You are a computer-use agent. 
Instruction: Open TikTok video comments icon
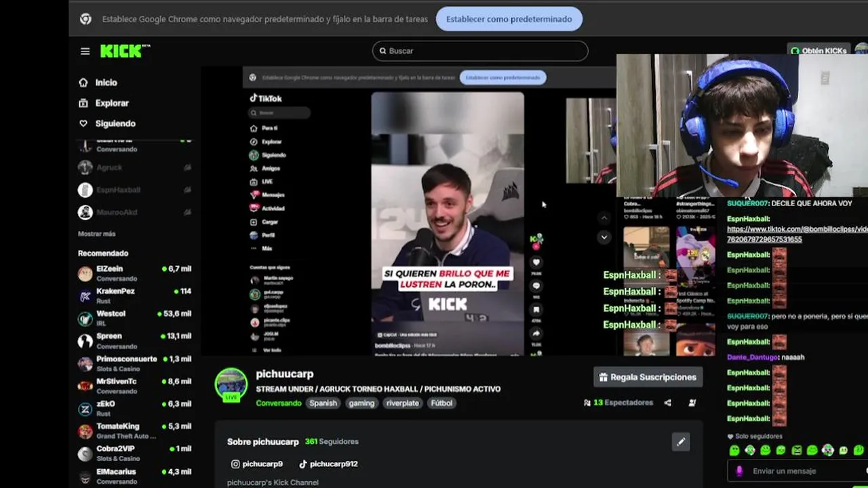point(536,286)
